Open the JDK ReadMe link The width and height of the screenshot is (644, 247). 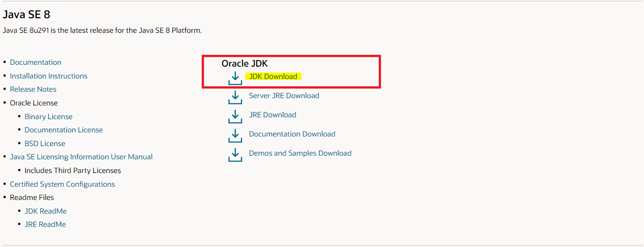click(46, 211)
